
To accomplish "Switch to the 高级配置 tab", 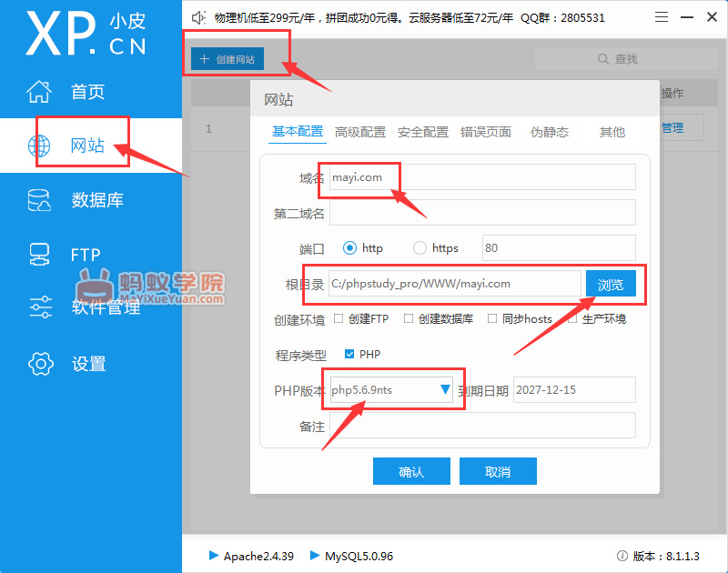I will [x=360, y=132].
